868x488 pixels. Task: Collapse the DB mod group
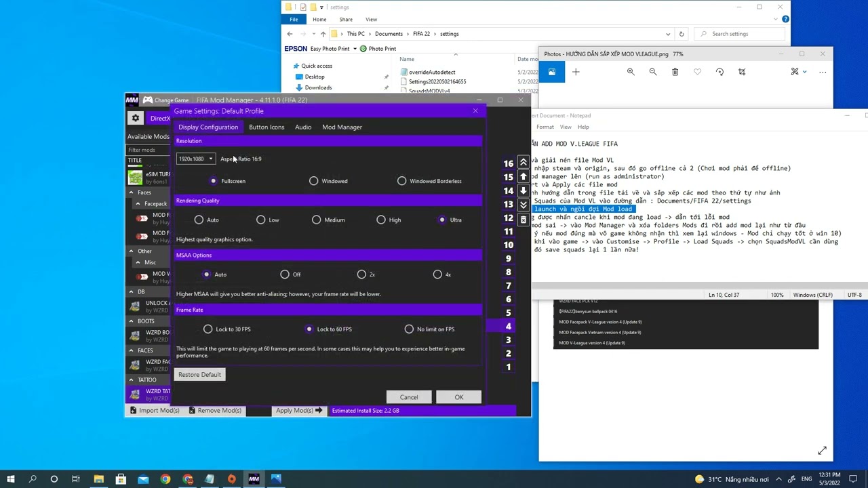132,291
